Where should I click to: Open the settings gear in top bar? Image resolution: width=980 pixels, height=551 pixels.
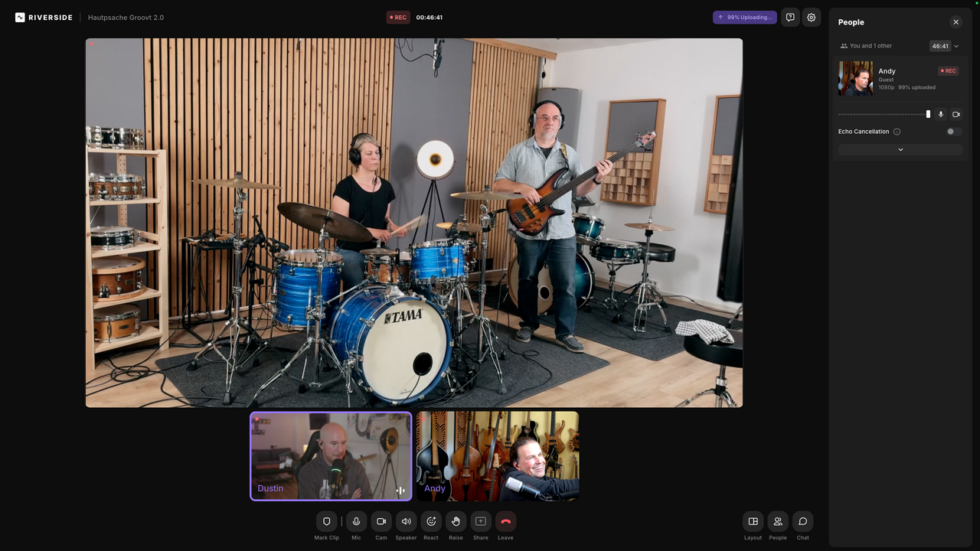click(812, 17)
